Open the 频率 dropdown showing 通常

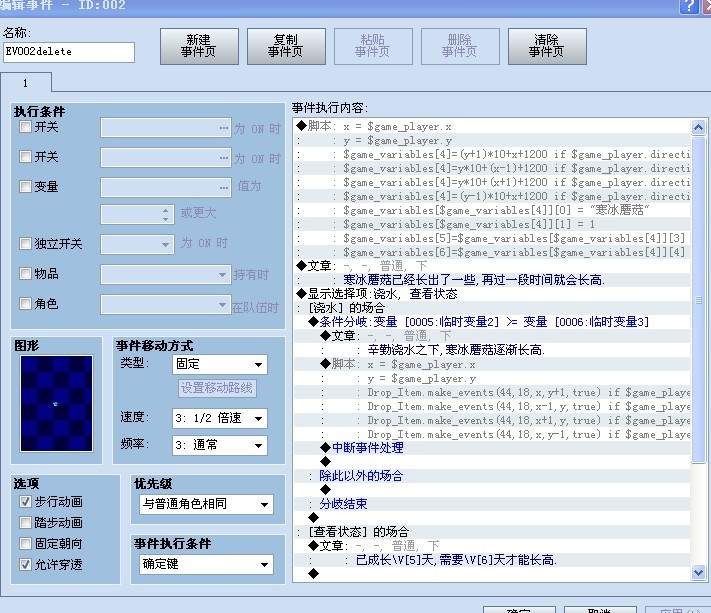pyautogui.click(x=220, y=445)
